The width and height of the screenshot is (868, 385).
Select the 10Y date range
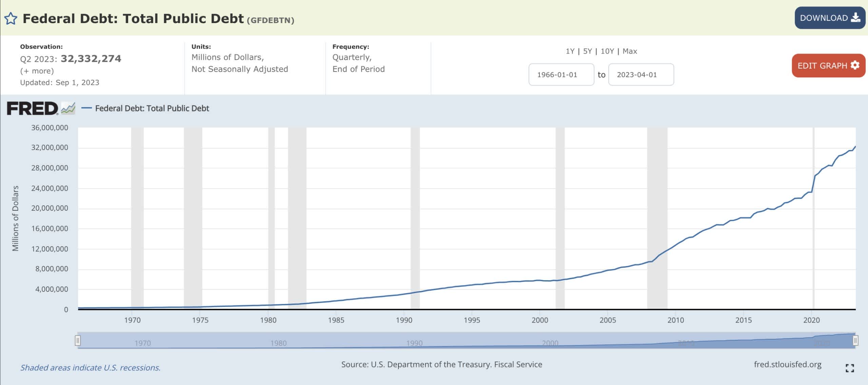607,51
